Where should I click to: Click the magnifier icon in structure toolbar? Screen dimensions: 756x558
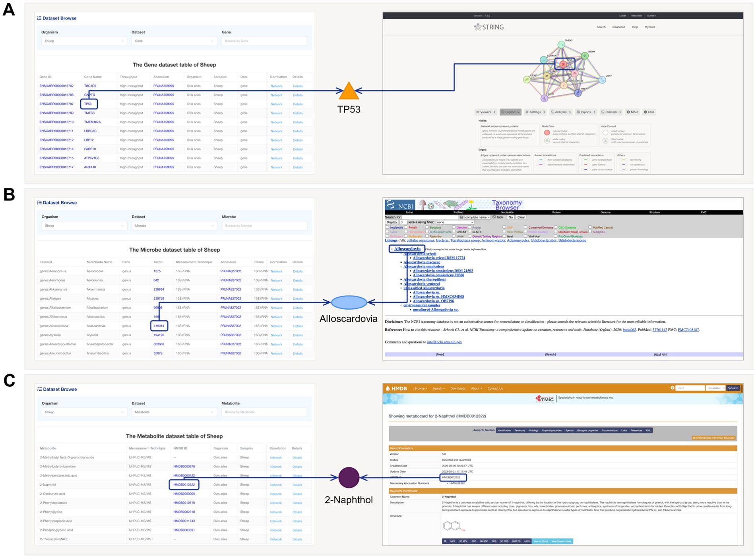[445, 541]
